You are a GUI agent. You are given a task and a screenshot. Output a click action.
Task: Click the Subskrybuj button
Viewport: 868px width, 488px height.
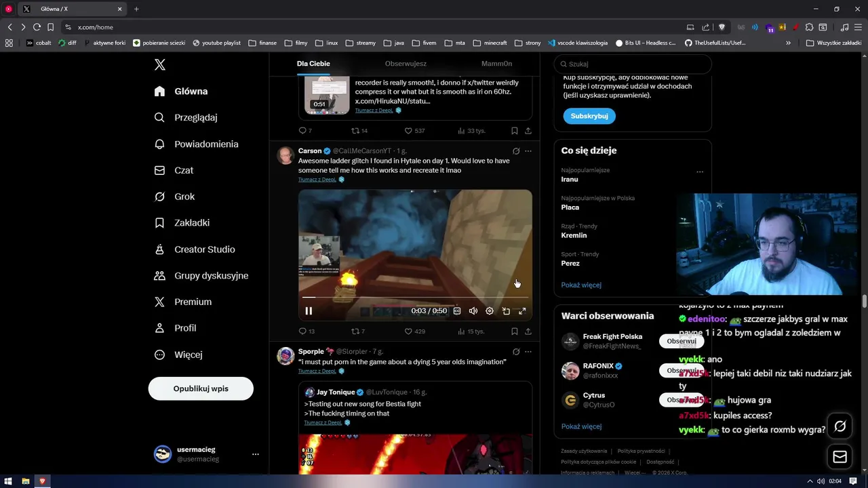pos(589,116)
